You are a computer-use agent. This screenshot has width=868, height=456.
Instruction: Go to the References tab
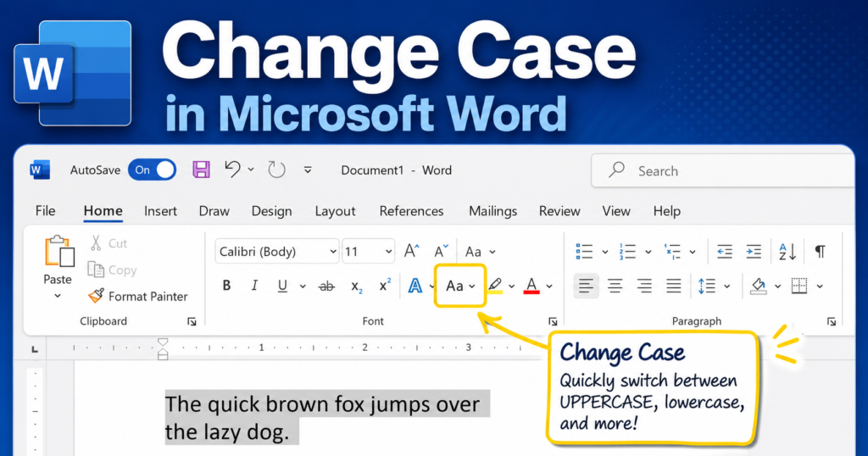pos(411,211)
